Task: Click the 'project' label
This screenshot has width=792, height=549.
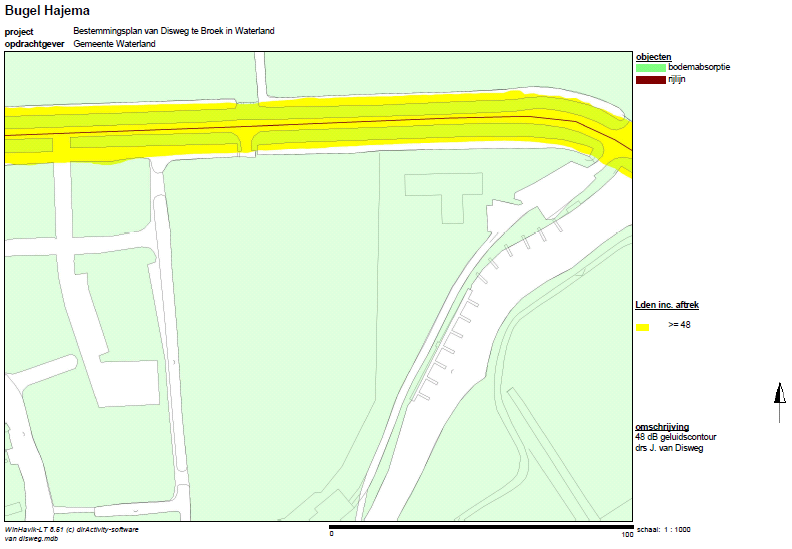Action: coord(19,32)
